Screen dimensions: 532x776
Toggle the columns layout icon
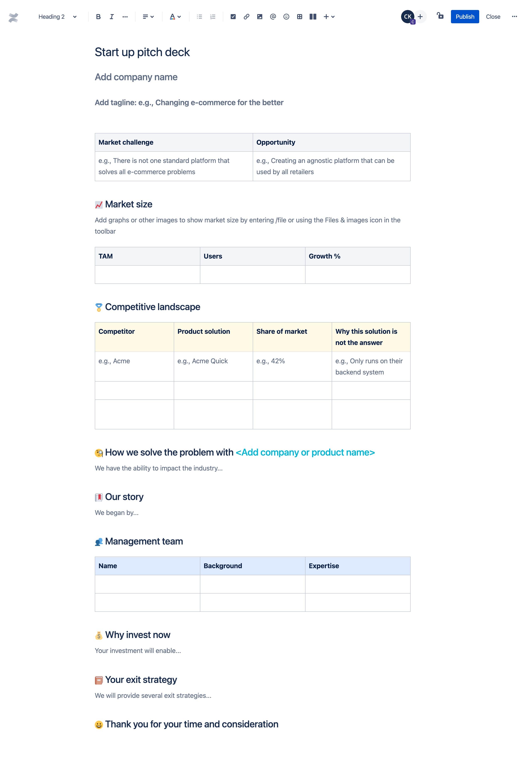click(x=313, y=16)
